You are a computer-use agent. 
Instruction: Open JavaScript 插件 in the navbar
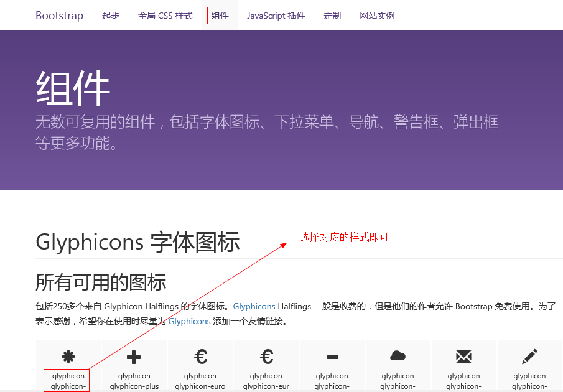tap(276, 16)
